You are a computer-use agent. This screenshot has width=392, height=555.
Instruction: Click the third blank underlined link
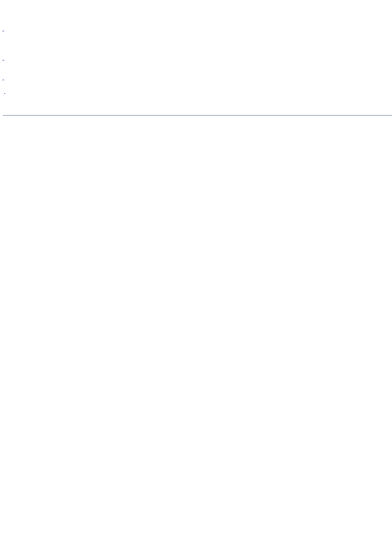coord(3,79)
